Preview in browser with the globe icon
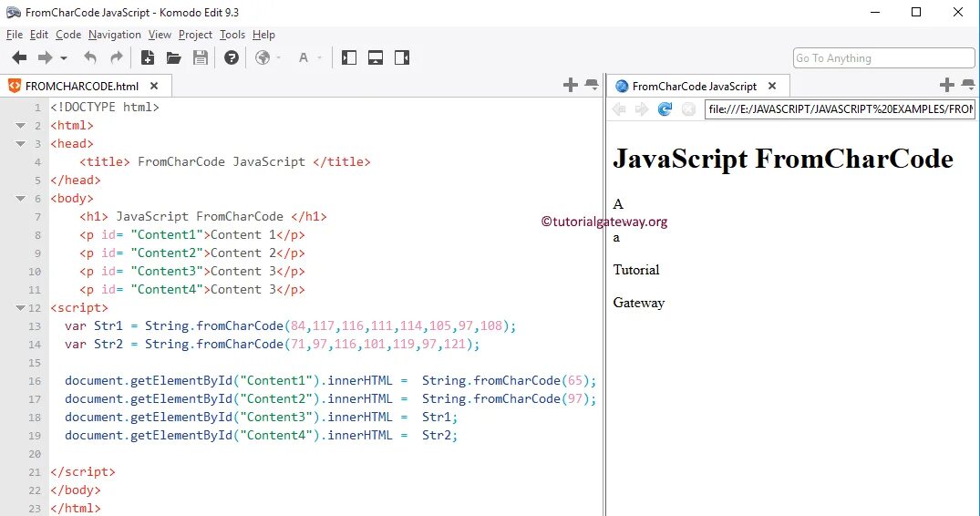Viewport: 980px width, 516px height. 263,58
